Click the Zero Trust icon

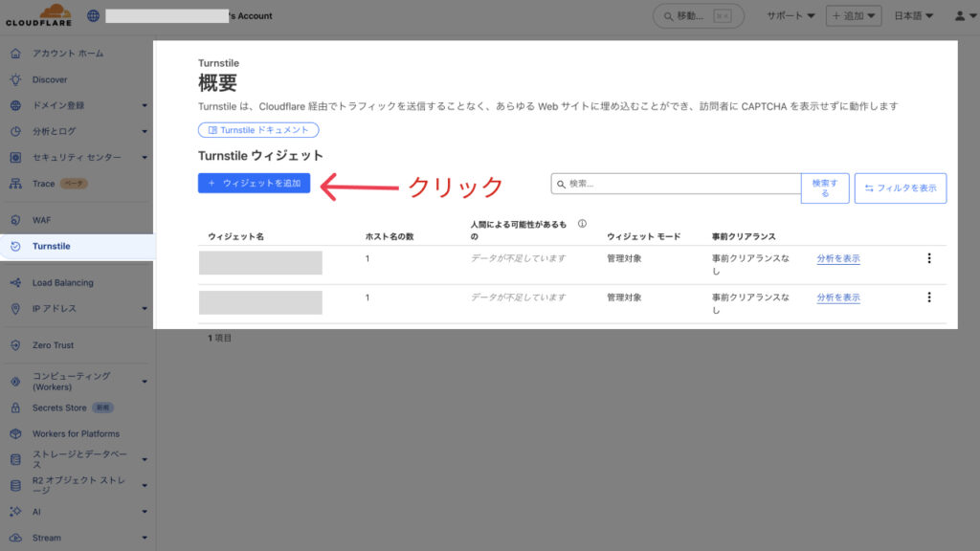[15, 344]
